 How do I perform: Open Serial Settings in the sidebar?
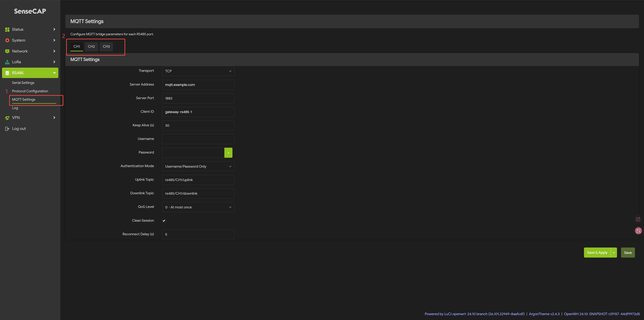point(23,83)
